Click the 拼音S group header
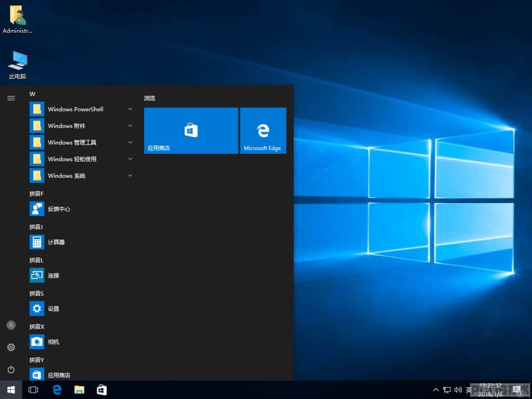The width and height of the screenshot is (532, 399). click(36, 294)
